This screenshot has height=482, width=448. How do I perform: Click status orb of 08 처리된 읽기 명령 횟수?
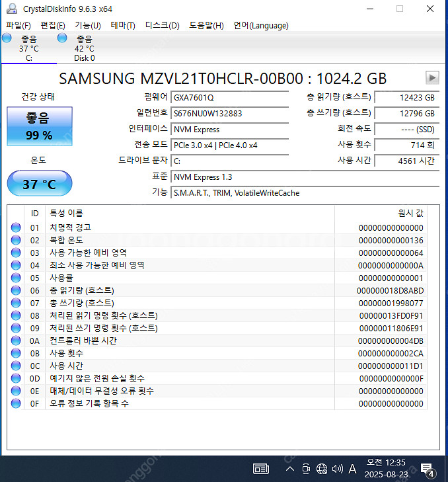(16, 315)
